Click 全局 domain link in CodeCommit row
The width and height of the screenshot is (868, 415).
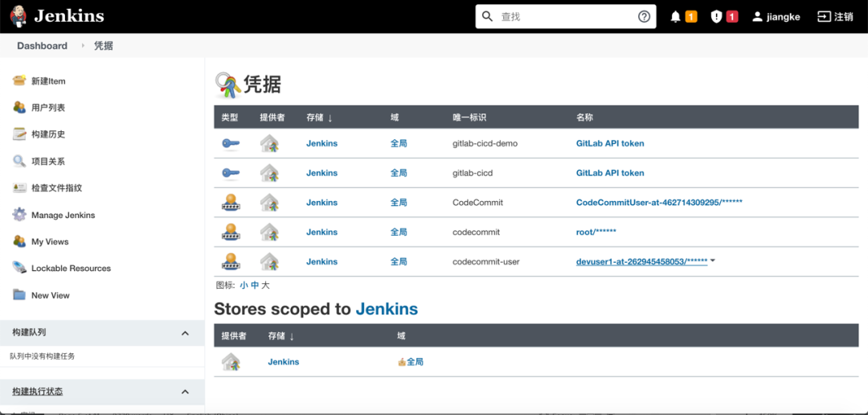(399, 202)
